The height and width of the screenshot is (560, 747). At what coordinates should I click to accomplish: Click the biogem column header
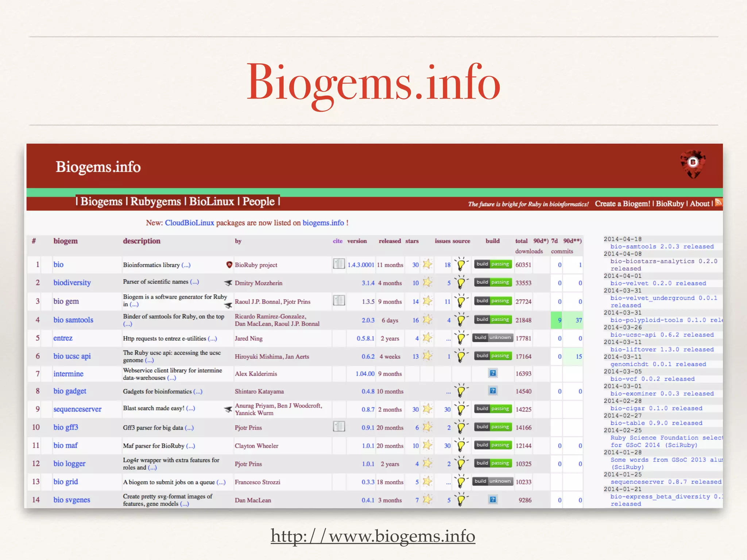(x=66, y=241)
